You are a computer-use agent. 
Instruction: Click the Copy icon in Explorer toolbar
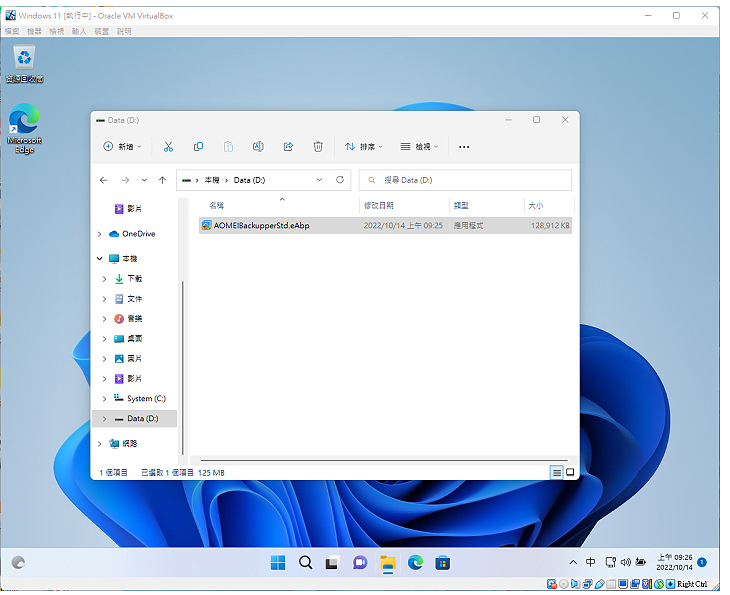[198, 147]
